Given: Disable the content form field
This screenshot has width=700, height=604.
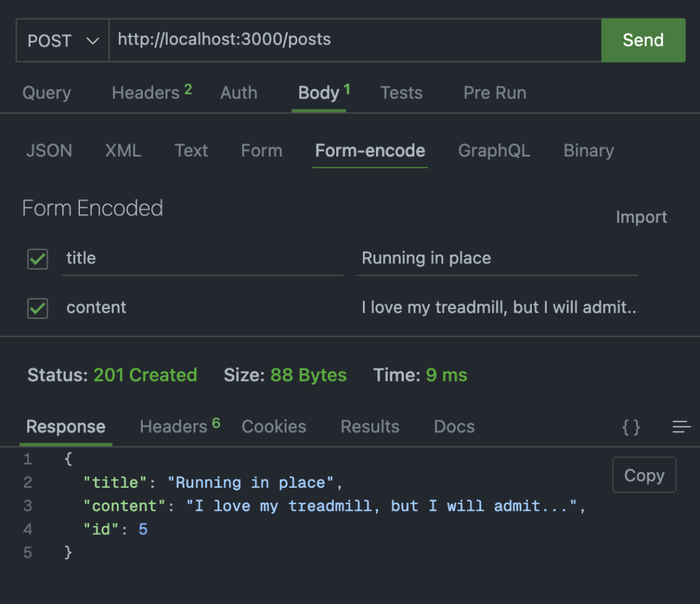Looking at the screenshot, I should [37, 308].
